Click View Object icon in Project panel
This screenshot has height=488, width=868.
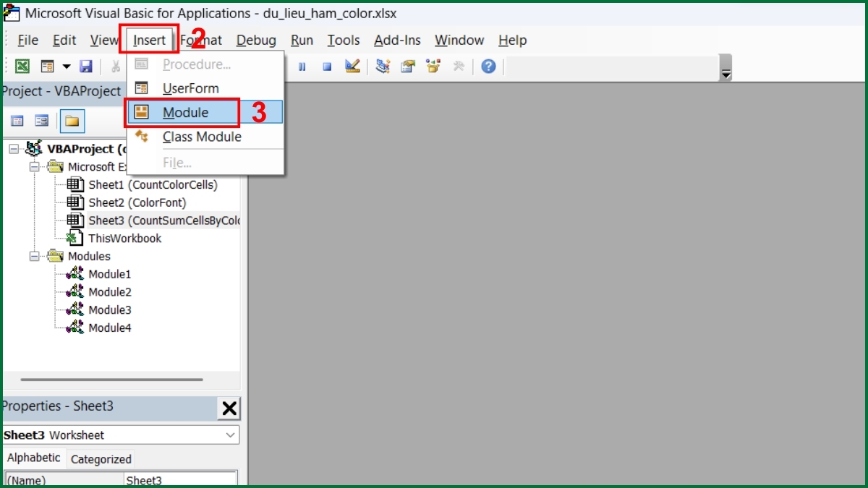point(42,121)
